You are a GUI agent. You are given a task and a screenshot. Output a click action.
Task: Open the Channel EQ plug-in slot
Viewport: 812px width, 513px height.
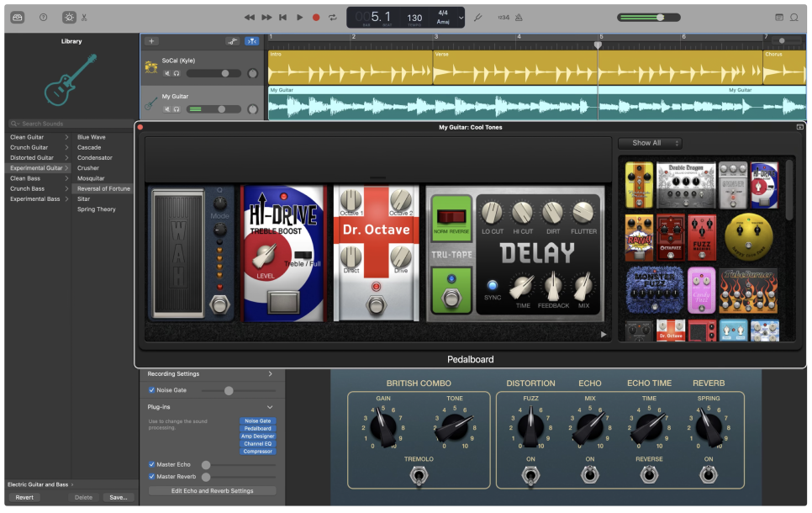[257, 444]
